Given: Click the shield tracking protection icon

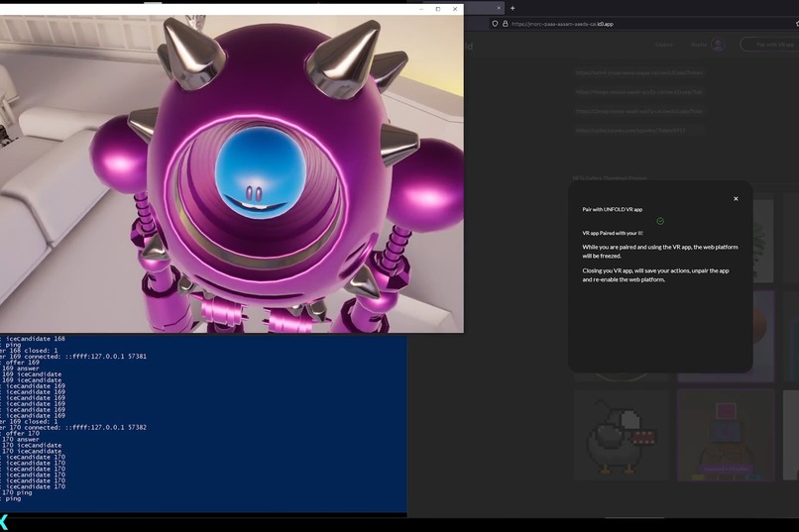Looking at the screenshot, I should [495, 24].
